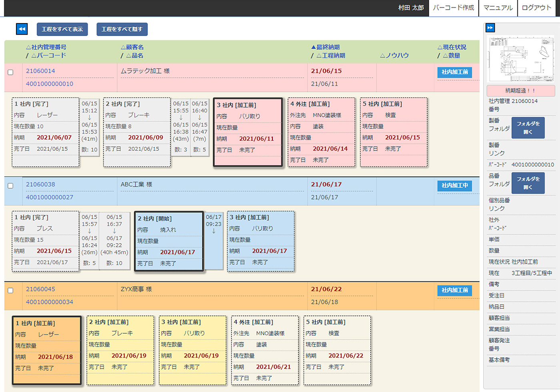Sort by 社内管理番号 column header
This screenshot has width=560, height=392.
click(46, 47)
